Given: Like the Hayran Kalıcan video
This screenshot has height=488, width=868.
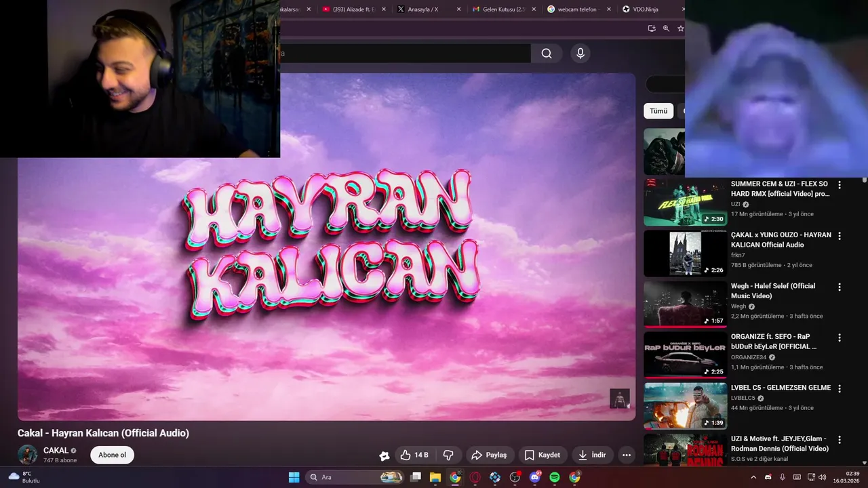Looking at the screenshot, I should click(x=414, y=455).
